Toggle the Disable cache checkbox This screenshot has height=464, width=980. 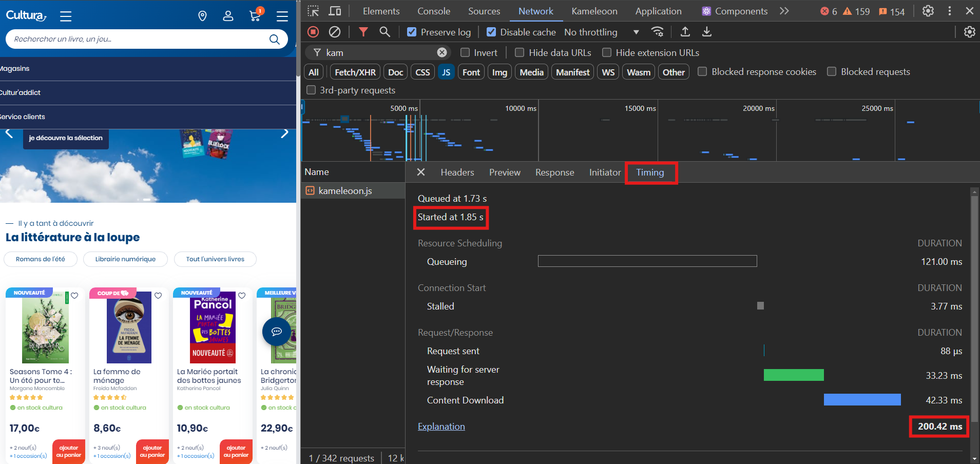click(x=491, y=32)
